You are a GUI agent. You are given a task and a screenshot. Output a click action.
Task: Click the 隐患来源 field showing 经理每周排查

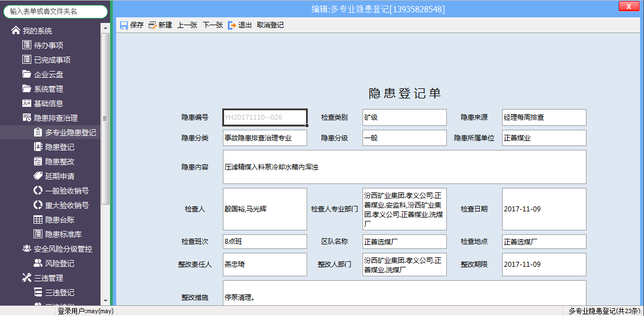[x=544, y=117]
